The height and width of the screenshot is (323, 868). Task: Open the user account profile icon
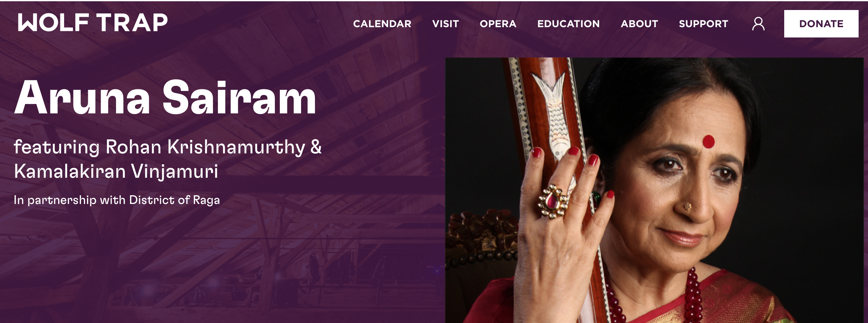pos(758,24)
